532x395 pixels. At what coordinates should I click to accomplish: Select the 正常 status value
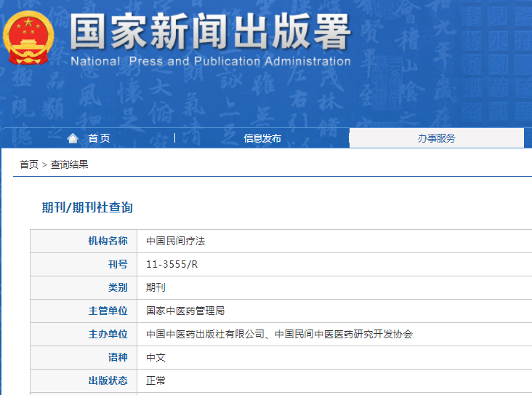156,380
